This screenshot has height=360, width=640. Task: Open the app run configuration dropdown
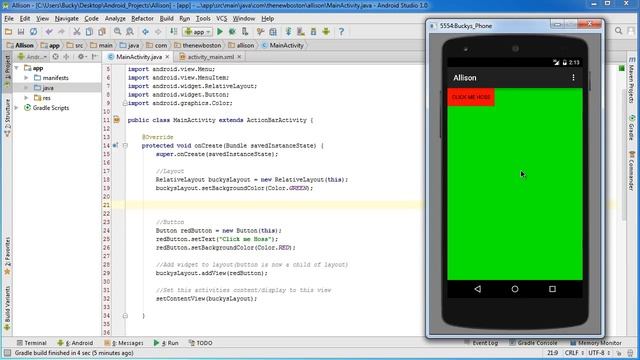(x=198, y=31)
